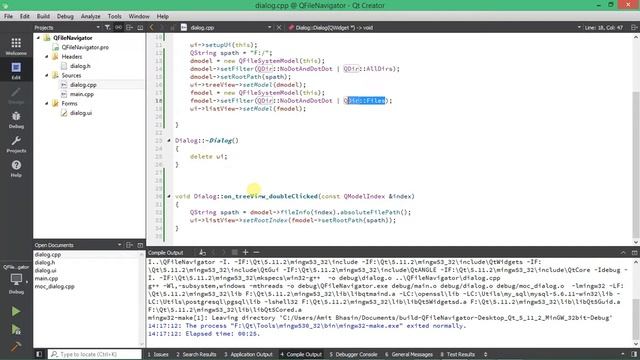Select main.cpp in the Sources folder
This screenshot has width=640, height=360.
click(82, 94)
